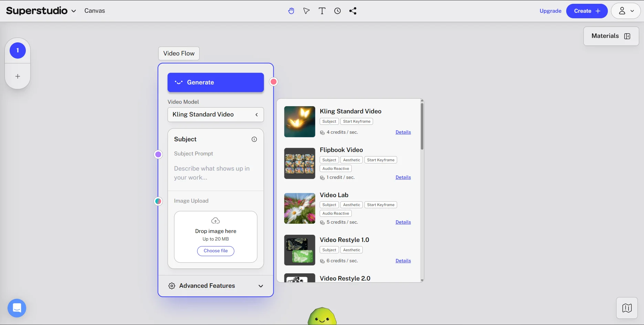Click the Canvas label in header
This screenshot has width=644, height=325.
pos(95,11)
